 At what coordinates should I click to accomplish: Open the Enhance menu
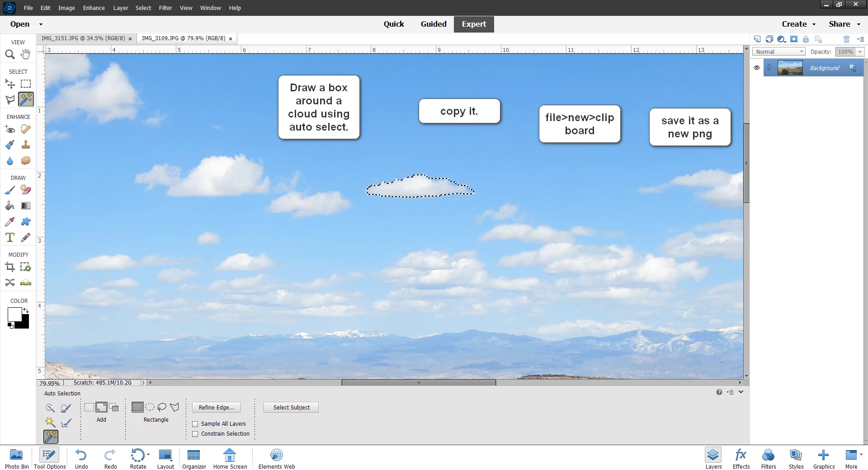(x=94, y=8)
